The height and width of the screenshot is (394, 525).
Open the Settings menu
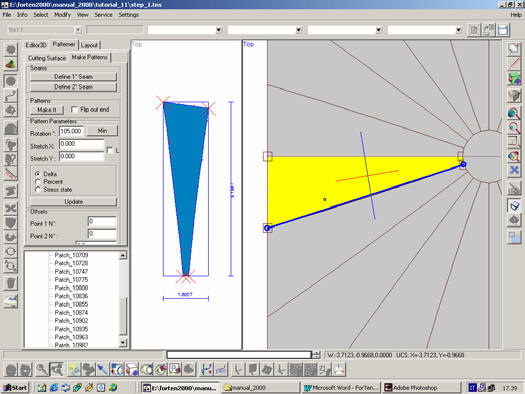[x=129, y=15]
